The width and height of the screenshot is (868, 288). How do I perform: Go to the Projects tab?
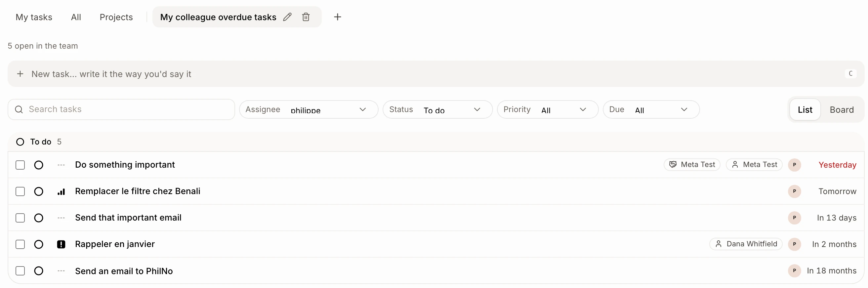coord(116,17)
